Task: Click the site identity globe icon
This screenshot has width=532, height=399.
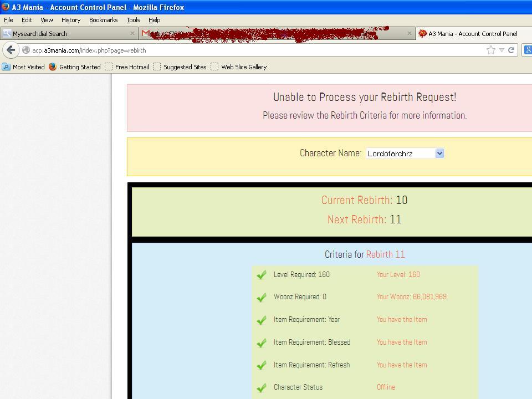Action: point(26,50)
